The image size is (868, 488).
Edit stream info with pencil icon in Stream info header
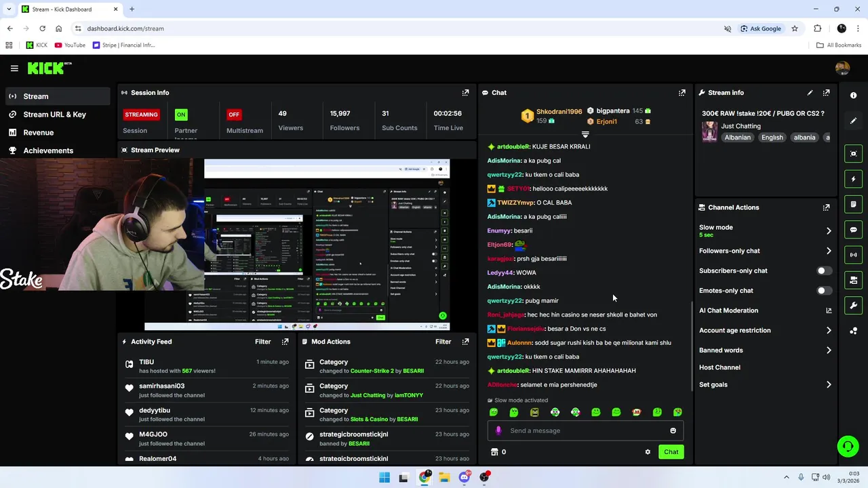click(810, 93)
